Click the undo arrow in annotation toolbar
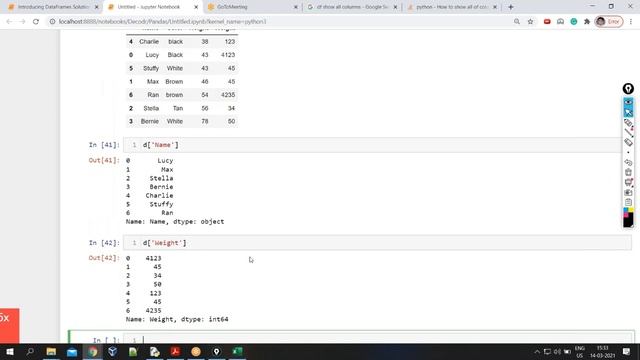 coord(628,162)
